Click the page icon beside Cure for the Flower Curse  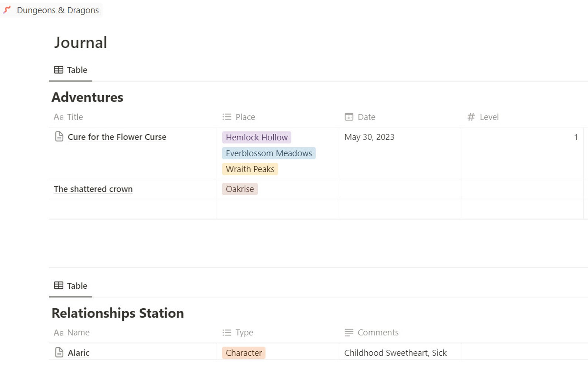pyautogui.click(x=59, y=137)
